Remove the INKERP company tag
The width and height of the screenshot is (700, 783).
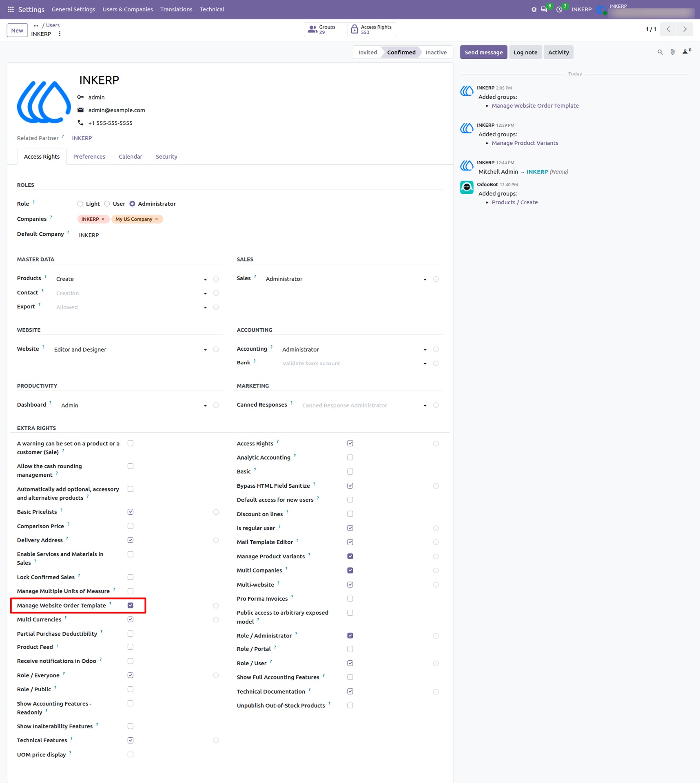coord(103,219)
